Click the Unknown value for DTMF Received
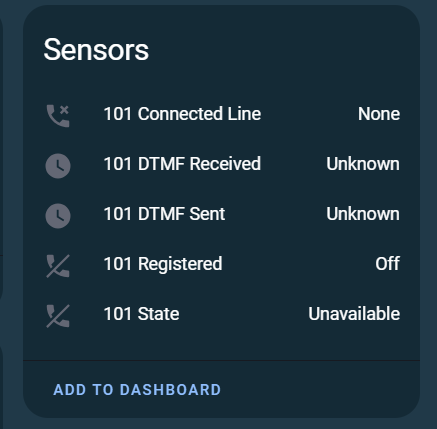The height and width of the screenshot is (429, 437). point(363,164)
